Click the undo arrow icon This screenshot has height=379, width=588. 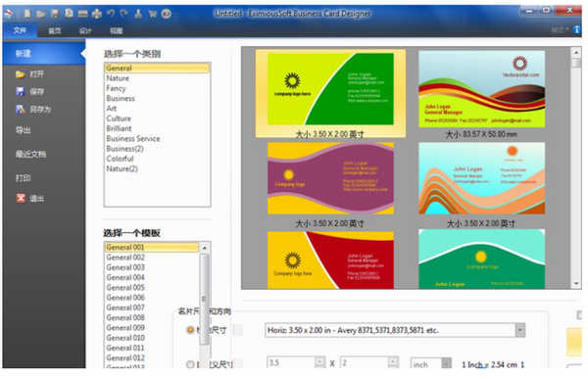pos(111,14)
